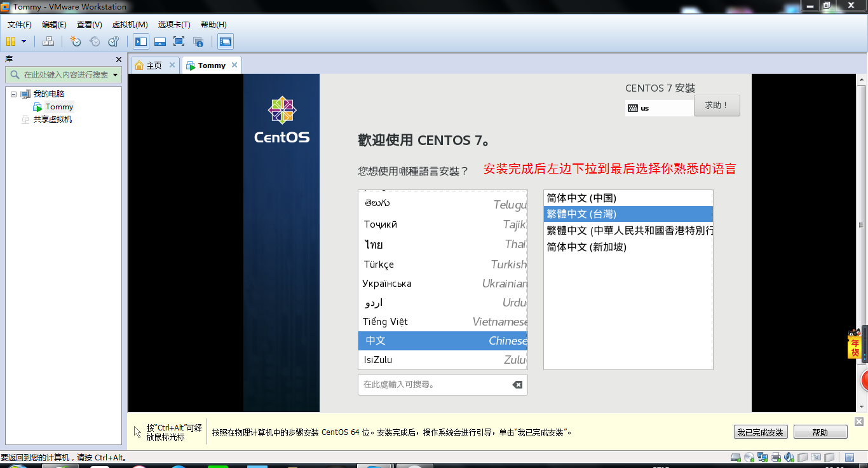868x468 pixels.
Task: Click the sound card status bar icon
Action: point(789,457)
